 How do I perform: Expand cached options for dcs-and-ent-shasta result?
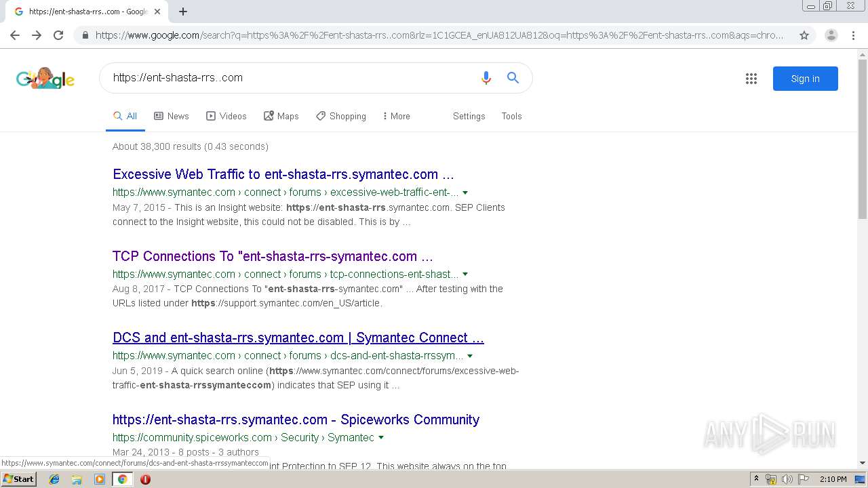click(470, 356)
